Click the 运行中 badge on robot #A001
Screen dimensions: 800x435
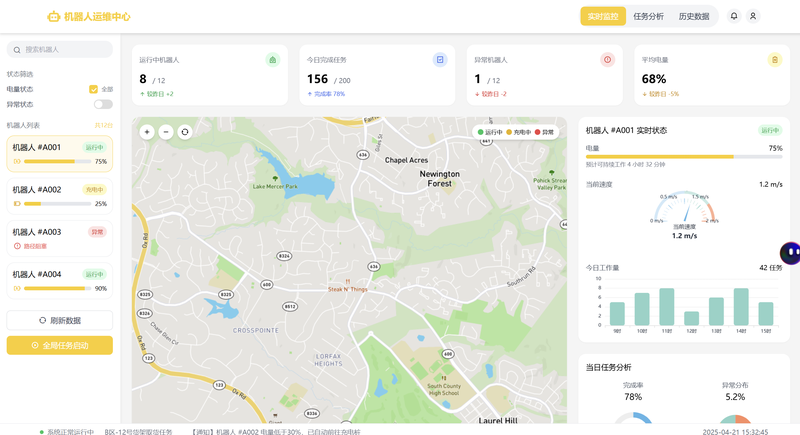click(x=94, y=147)
